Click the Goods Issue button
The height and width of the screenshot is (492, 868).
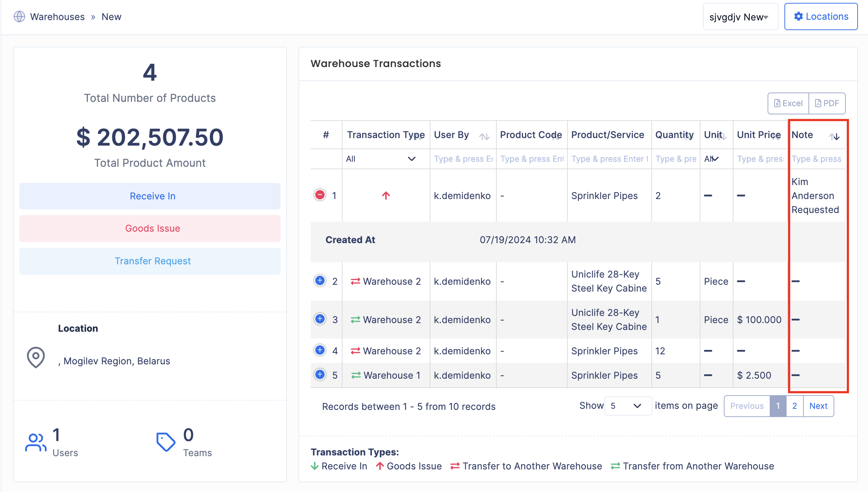click(150, 228)
